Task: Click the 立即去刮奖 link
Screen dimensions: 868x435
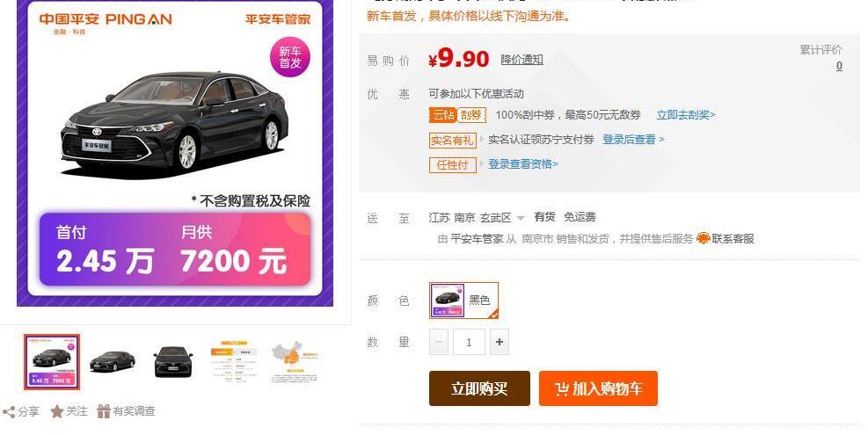Action: (x=685, y=115)
